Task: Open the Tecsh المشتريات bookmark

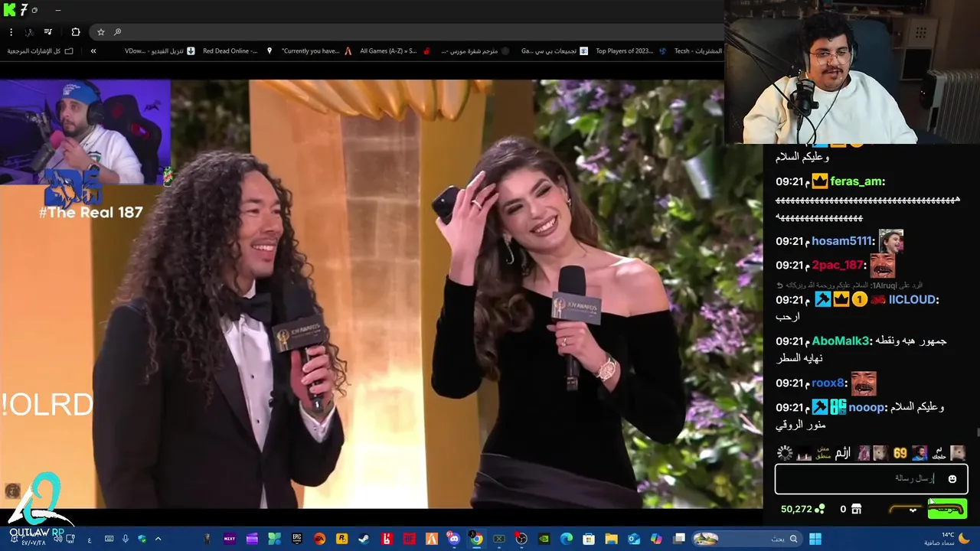Action: [698, 51]
